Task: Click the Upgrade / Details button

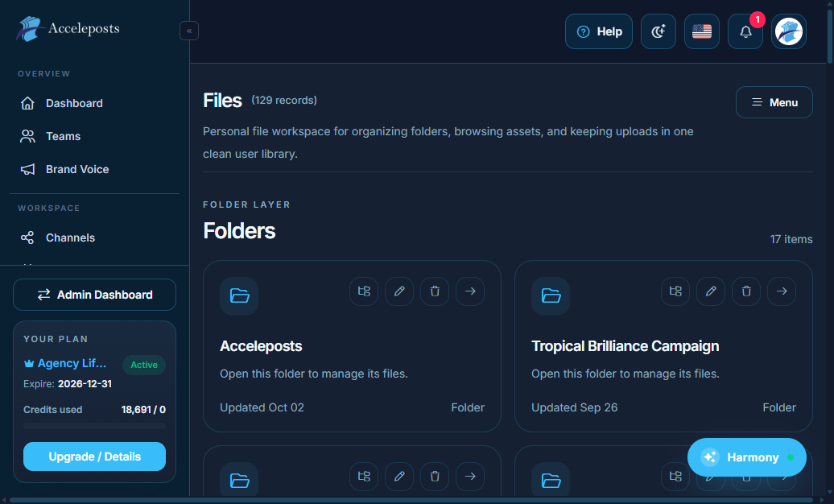Action: click(x=95, y=456)
